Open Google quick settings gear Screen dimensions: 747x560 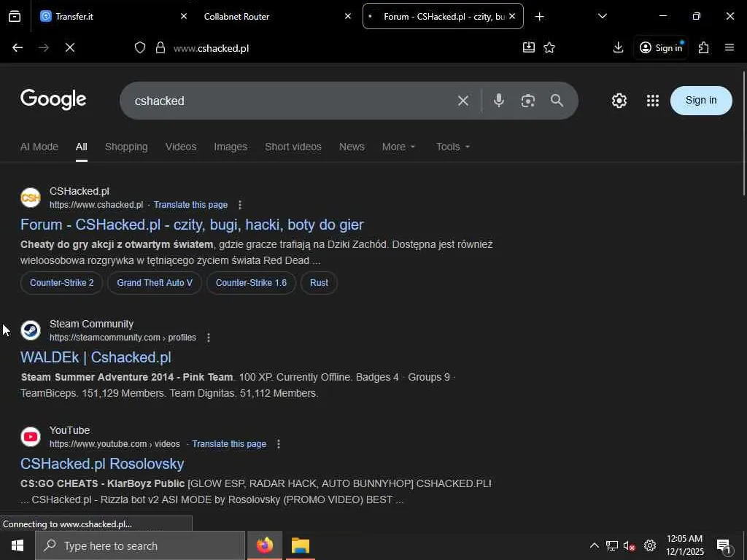619,101
